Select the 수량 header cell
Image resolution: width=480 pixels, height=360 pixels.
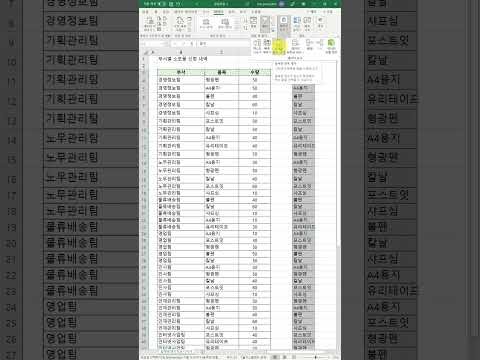pyautogui.click(x=255, y=72)
